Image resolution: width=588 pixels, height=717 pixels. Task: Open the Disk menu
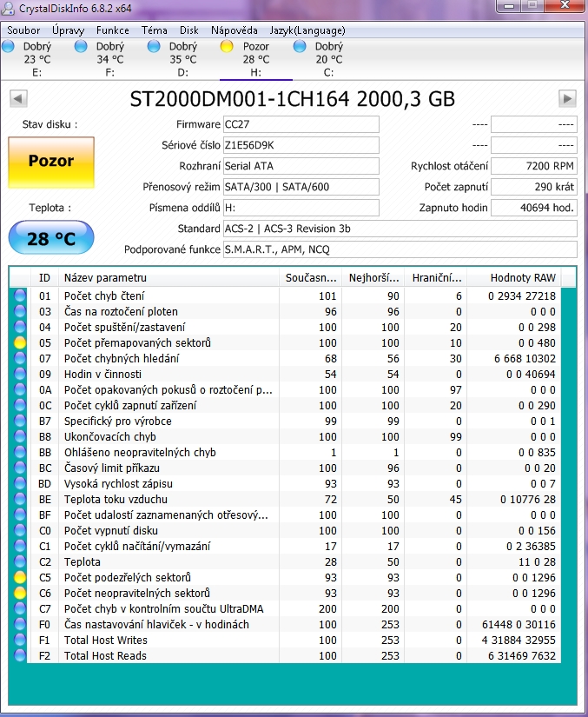click(x=188, y=30)
